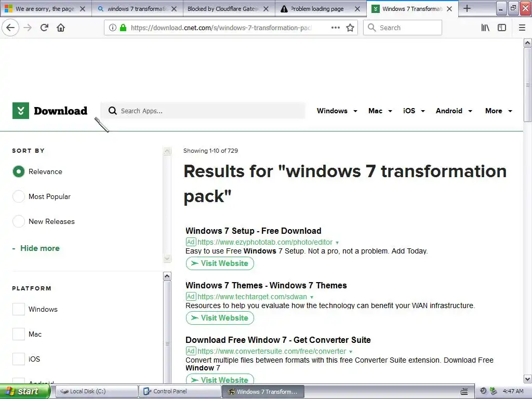Click the 4:47 AM taskbar clock
This screenshot has height=399, width=532.
click(x=513, y=391)
